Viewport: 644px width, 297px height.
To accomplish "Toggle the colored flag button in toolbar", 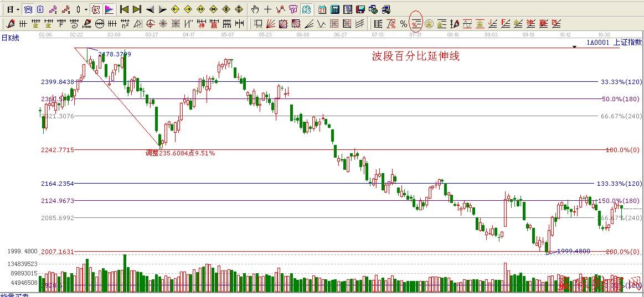I will click(109, 9).
